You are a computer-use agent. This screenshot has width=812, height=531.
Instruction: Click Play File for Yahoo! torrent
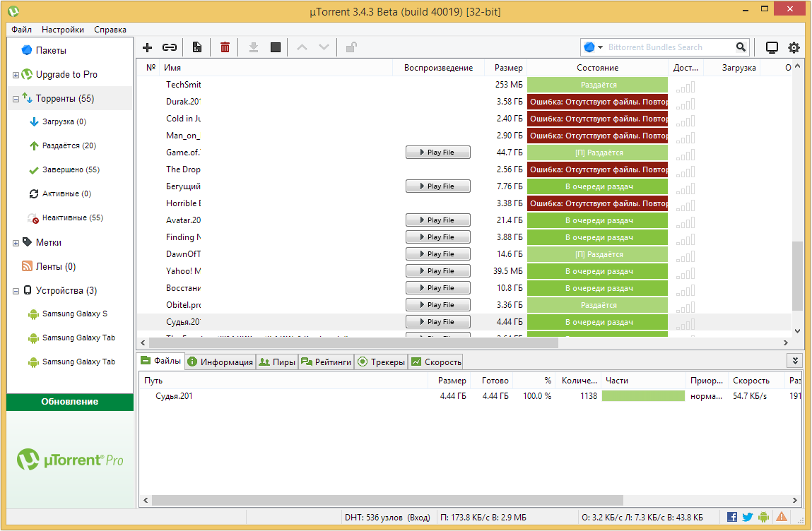click(x=438, y=270)
